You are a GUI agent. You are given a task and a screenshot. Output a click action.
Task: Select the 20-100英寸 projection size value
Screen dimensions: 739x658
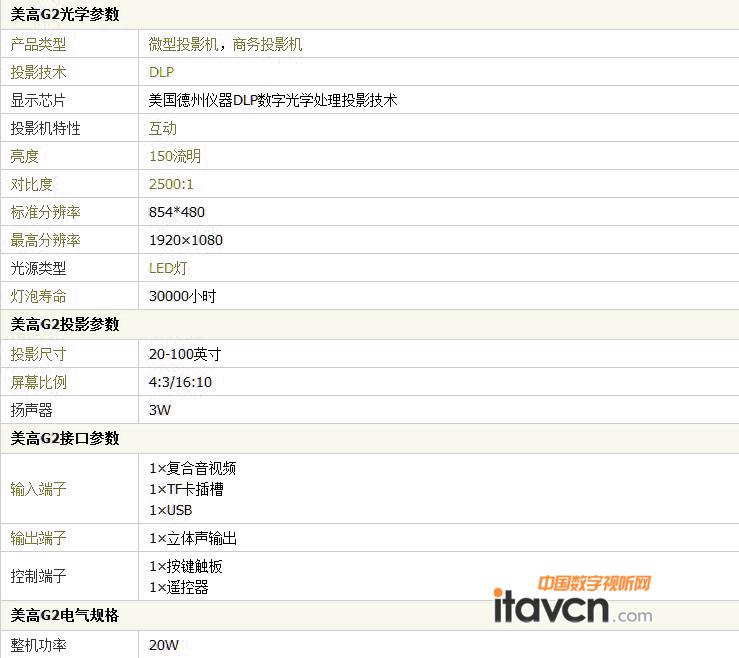(x=185, y=354)
